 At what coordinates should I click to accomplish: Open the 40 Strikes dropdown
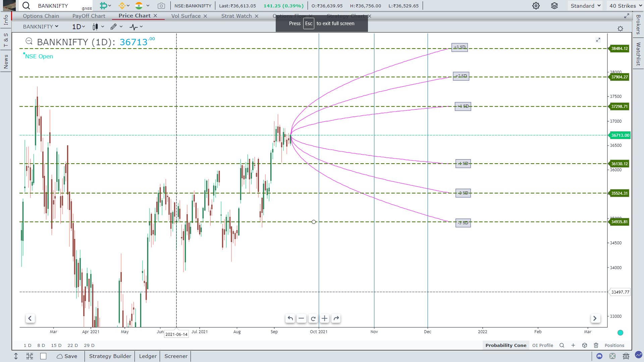click(626, 6)
